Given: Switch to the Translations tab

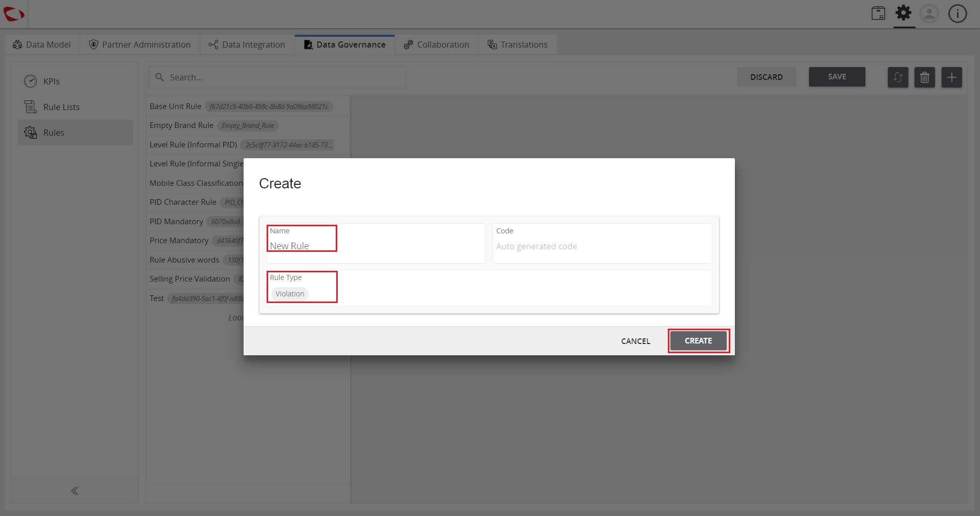Looking at the screenshot, I should click(x=517, y=45).
